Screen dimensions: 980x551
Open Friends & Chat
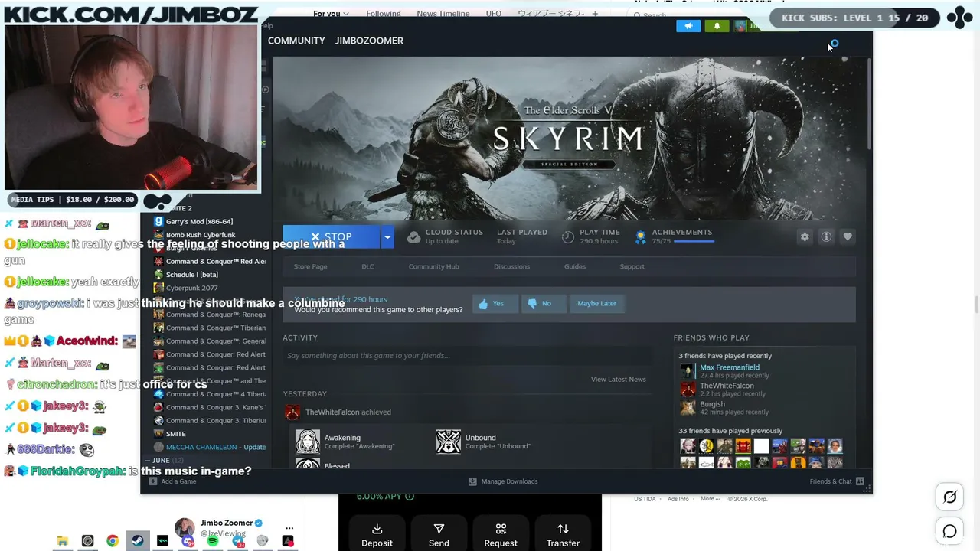point(837,481)
